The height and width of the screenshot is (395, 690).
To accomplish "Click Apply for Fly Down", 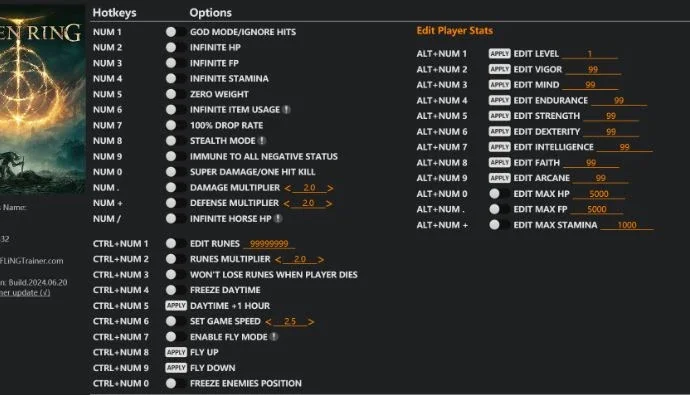I will pyautogui.click(x=176, y=368).
